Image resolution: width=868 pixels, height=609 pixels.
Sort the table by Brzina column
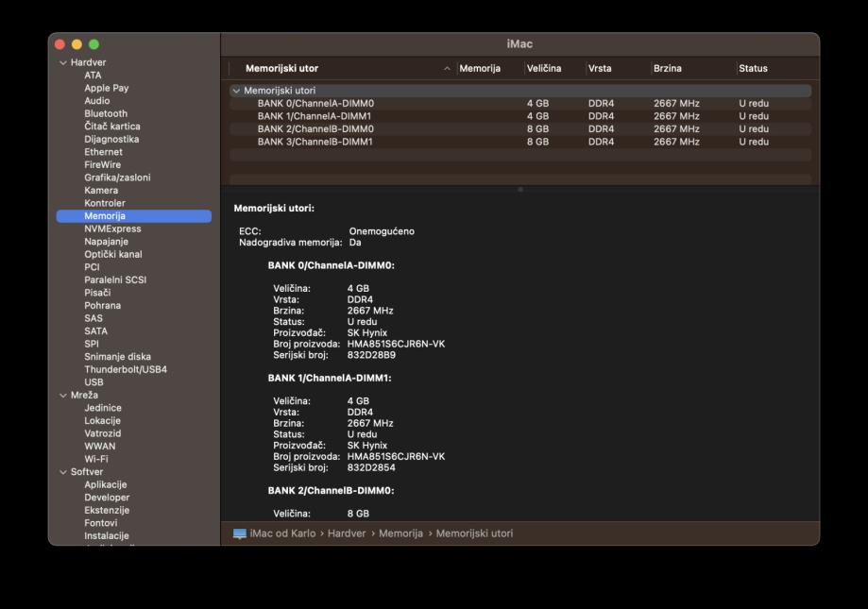tap(667, 69)
